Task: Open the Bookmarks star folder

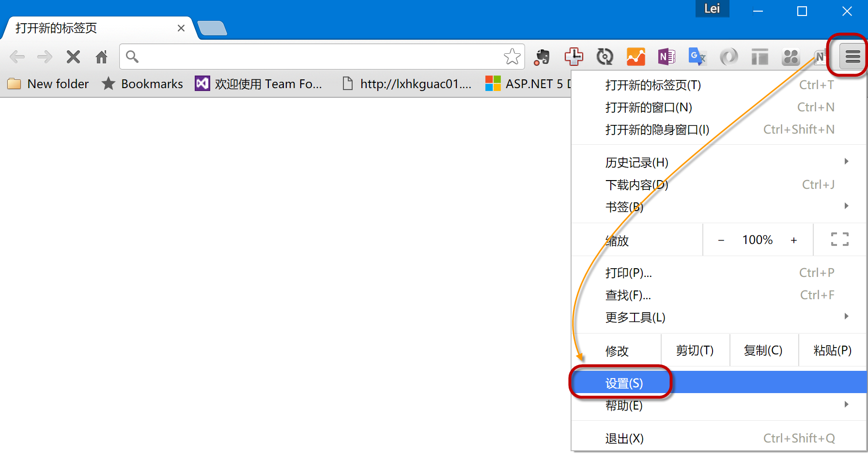Action: 142,84
